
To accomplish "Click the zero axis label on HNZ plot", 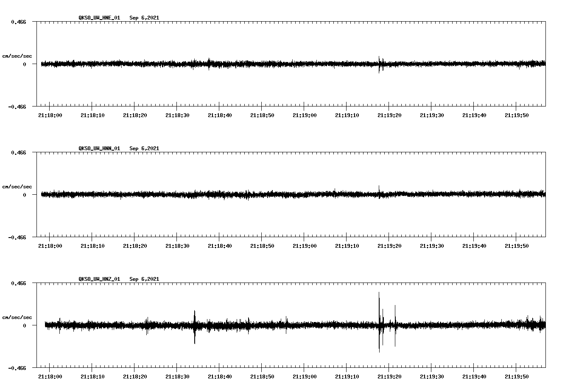I will click(25, 325).
